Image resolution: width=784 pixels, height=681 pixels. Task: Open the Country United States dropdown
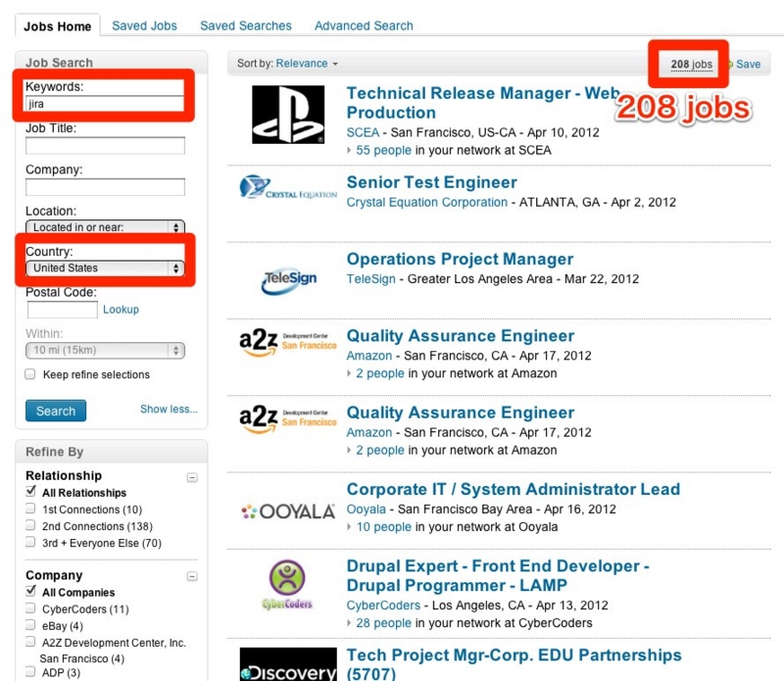pos(105,268)
